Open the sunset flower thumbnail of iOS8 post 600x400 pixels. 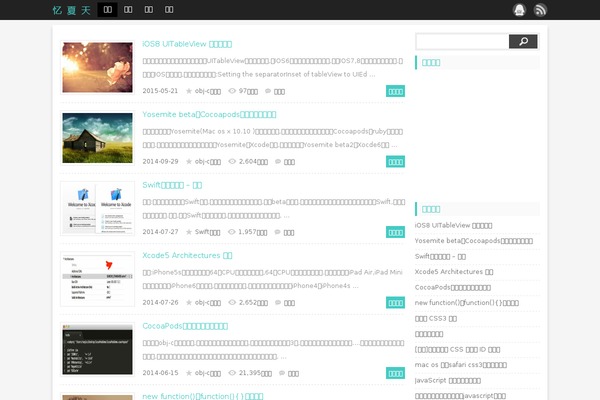[x=98, y=67]
